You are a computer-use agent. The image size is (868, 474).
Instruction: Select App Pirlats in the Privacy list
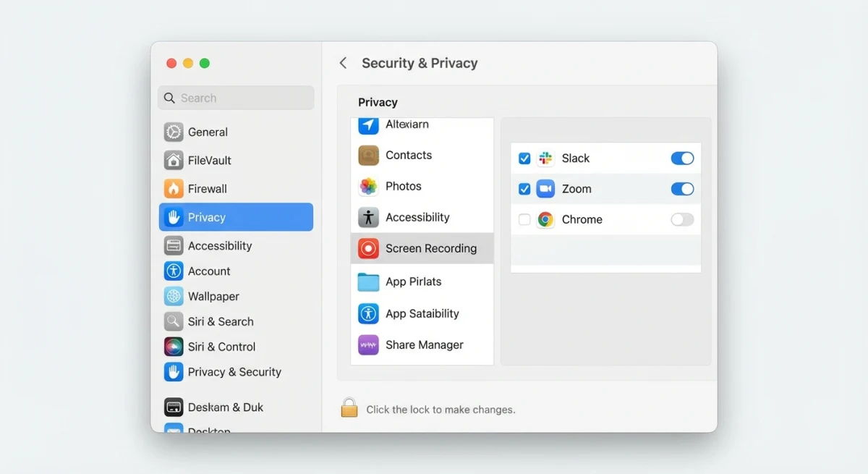[422, 282]
